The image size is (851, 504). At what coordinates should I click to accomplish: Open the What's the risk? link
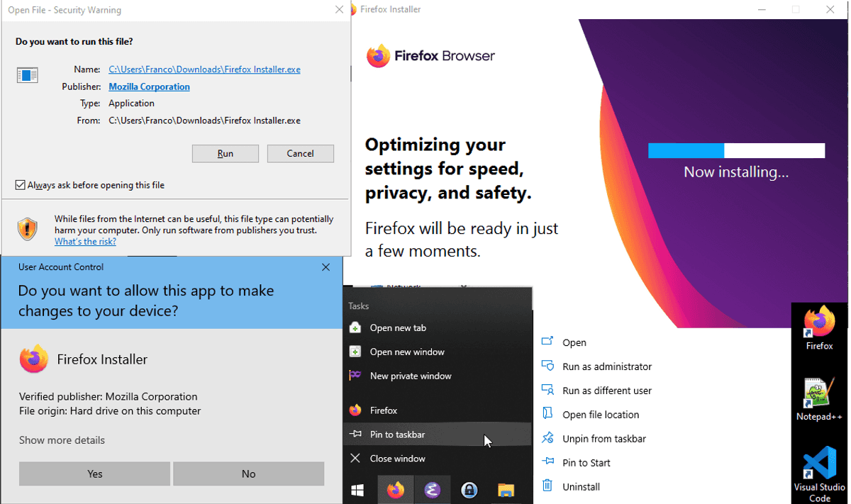85,242
